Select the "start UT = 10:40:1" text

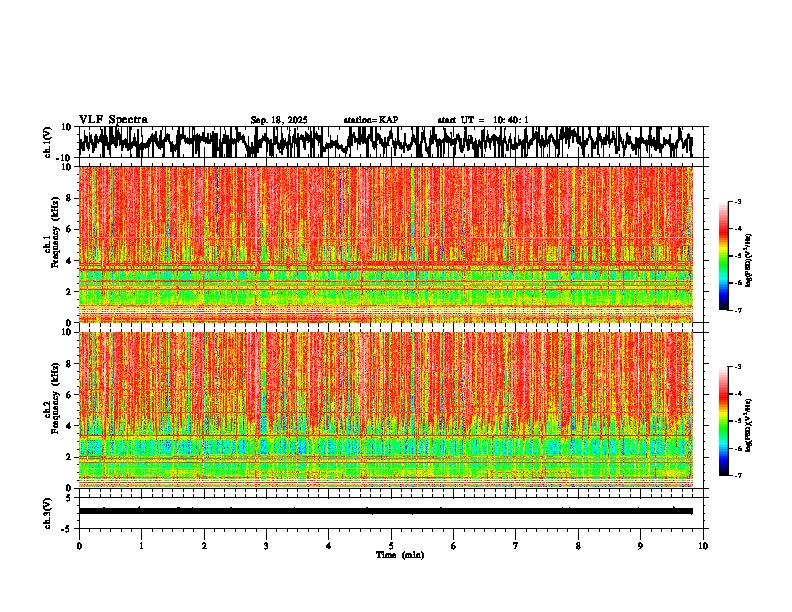point(483,120)
